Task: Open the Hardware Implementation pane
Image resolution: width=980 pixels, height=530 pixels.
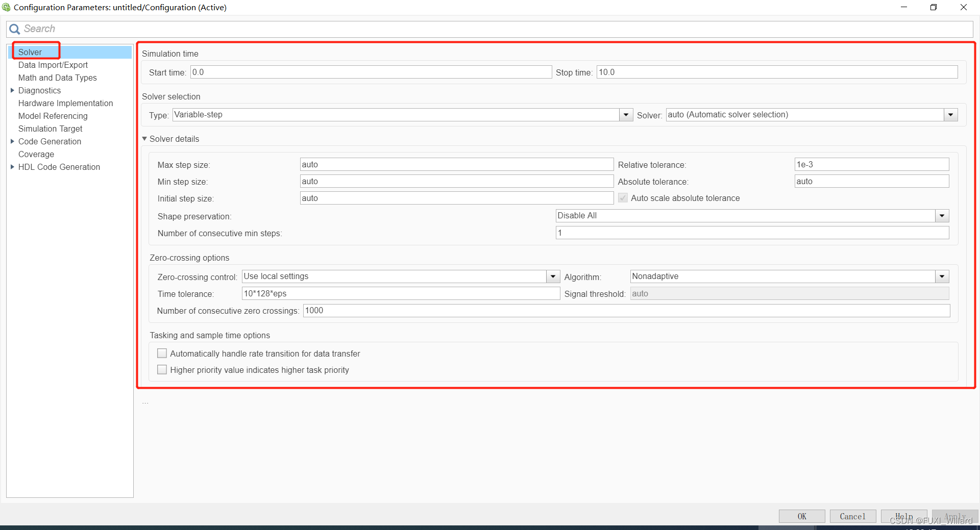Action: (x=66, y=103)
